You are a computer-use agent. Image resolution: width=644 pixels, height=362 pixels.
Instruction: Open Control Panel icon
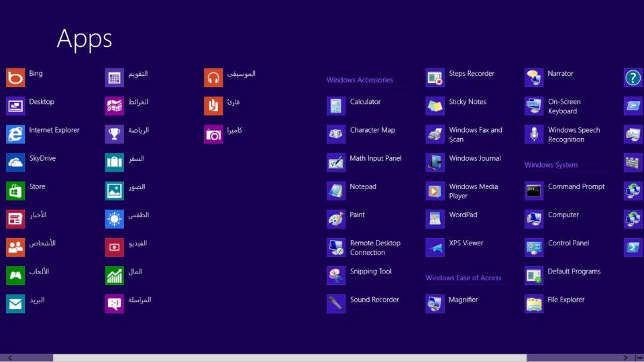point(534,247)
